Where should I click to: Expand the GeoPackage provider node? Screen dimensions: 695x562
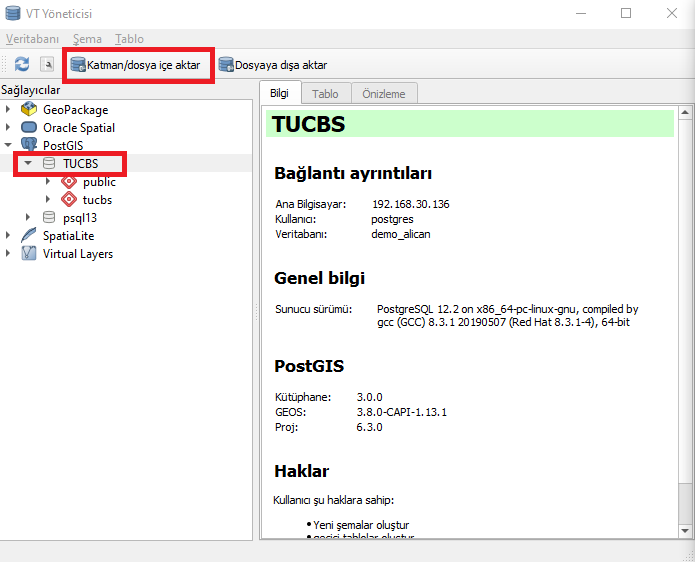[x=8, y=109]
